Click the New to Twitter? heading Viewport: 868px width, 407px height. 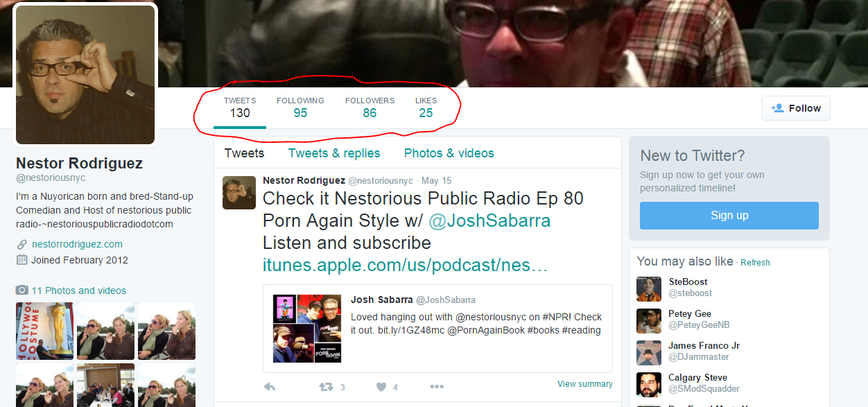[x=693, y=156]
